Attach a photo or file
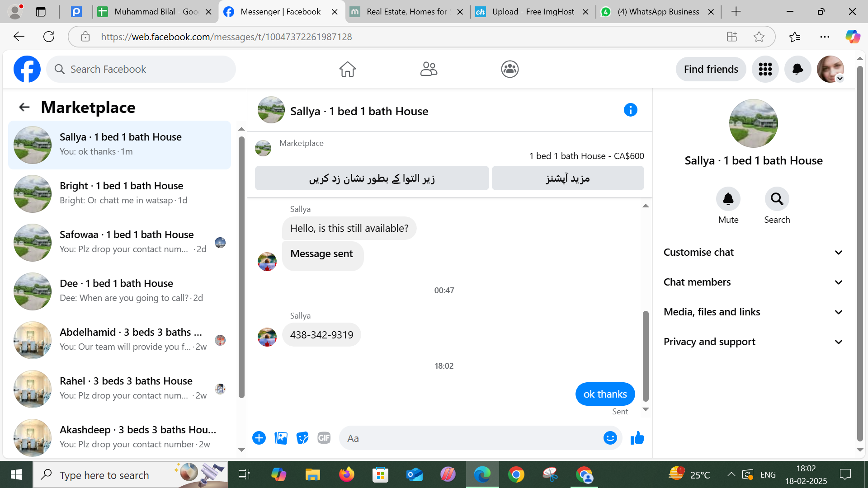The height and width of the screenshot is (488, 868). point(281,438)
